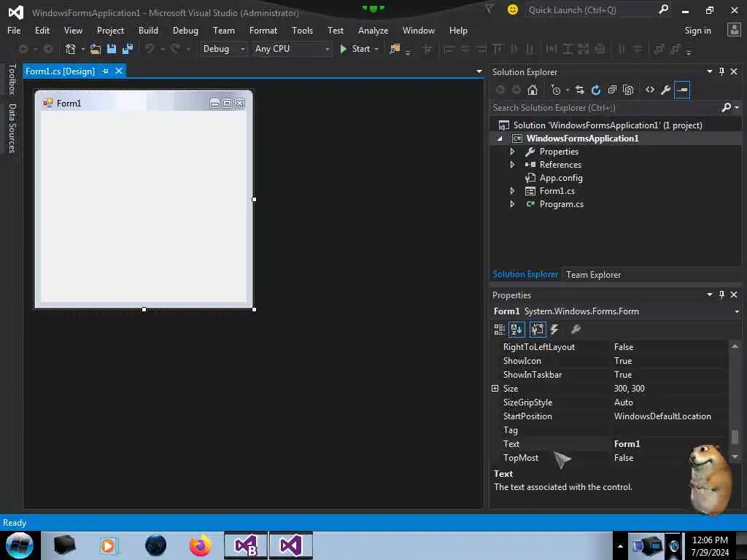Click the Open File toolbar icon

96,49
